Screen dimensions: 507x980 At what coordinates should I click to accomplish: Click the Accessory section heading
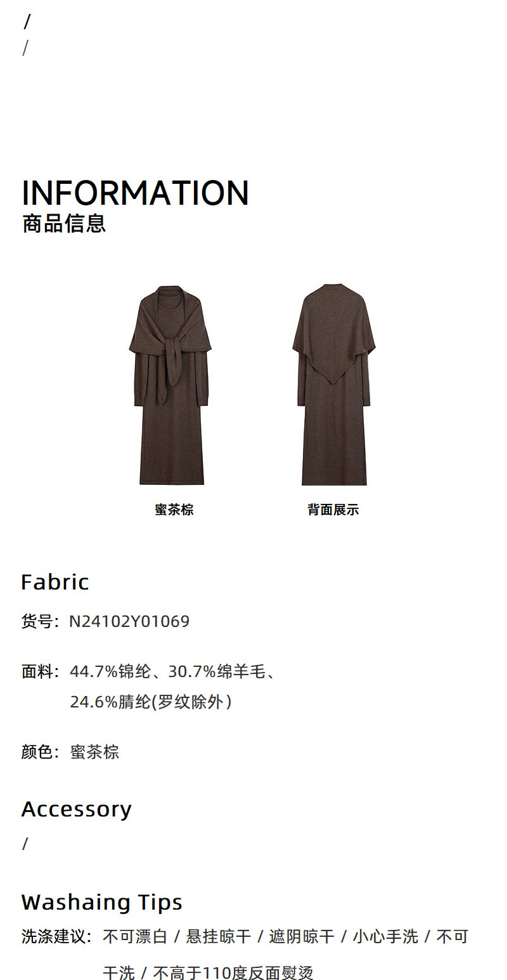coord(77,809)
